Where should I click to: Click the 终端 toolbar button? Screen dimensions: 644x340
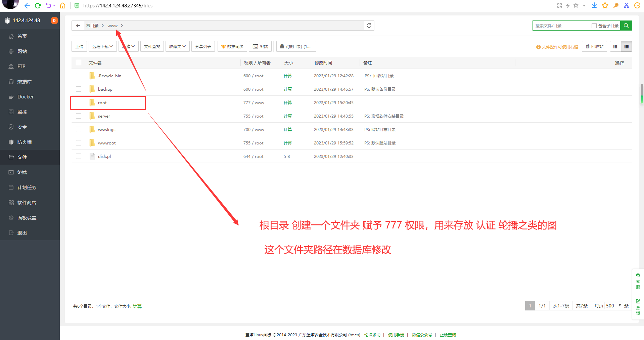click(x=260, y=46)
